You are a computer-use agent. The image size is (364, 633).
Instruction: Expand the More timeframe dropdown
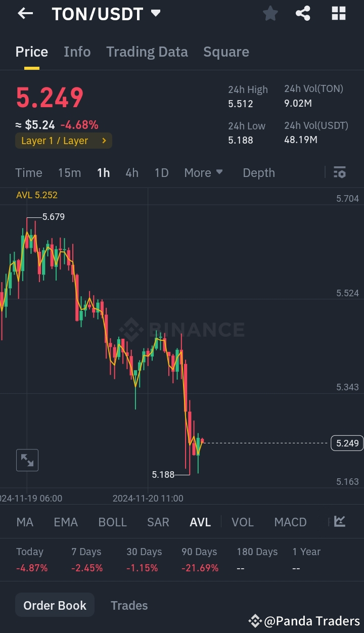coord(203,172)
